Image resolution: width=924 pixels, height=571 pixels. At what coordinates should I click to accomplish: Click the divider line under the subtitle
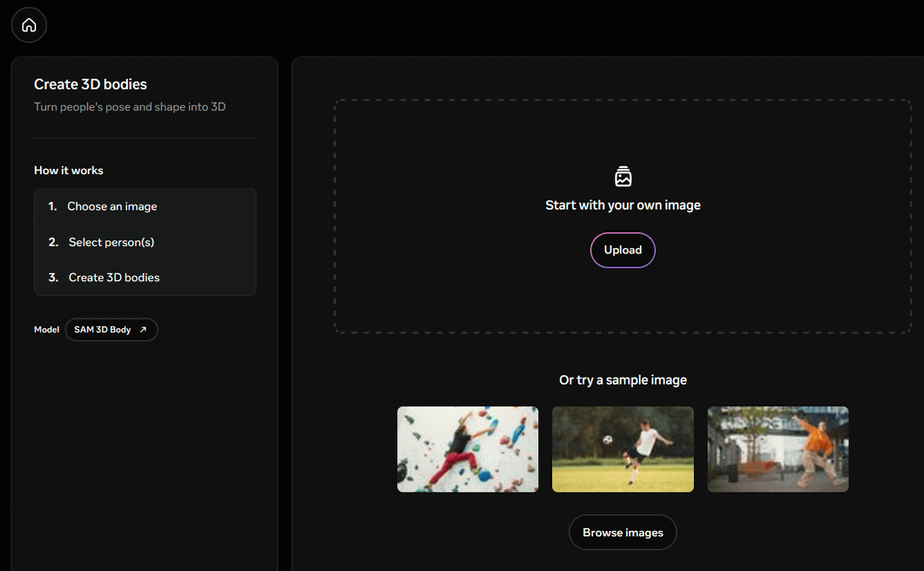pyautogui.click(x=145, y=139)
